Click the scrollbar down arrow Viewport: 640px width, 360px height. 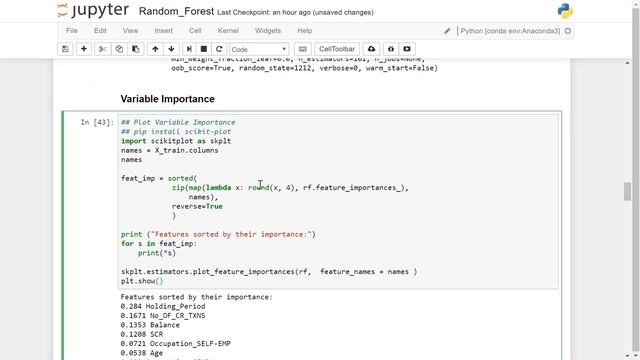627,356
